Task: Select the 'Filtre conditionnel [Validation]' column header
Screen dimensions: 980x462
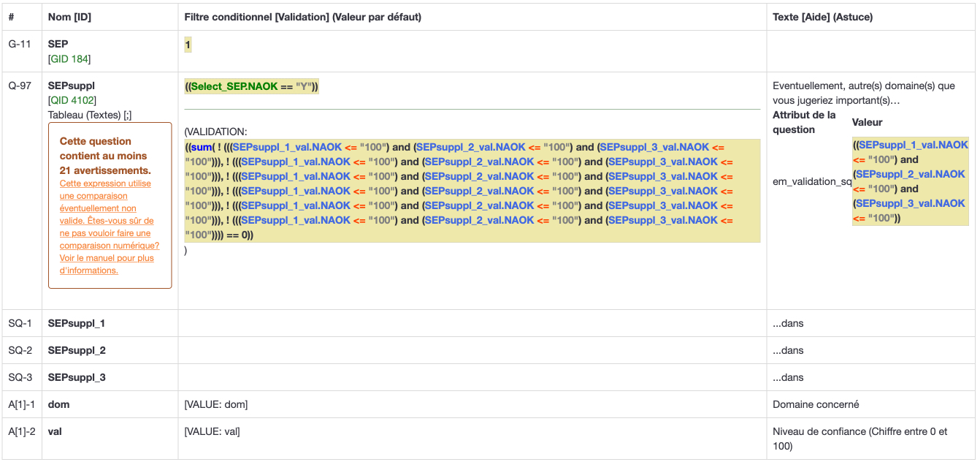Action: 302,16
